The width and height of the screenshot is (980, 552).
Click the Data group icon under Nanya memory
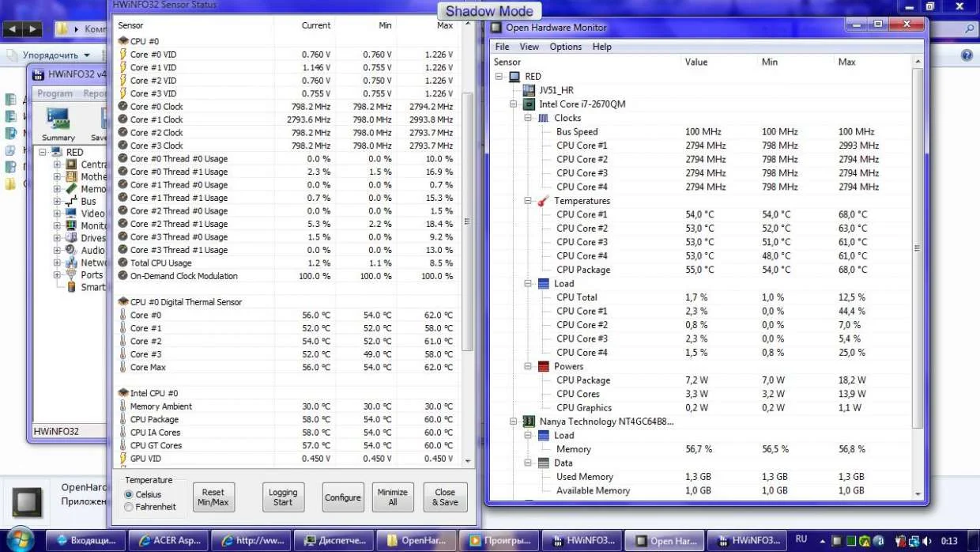pos(543,463)
